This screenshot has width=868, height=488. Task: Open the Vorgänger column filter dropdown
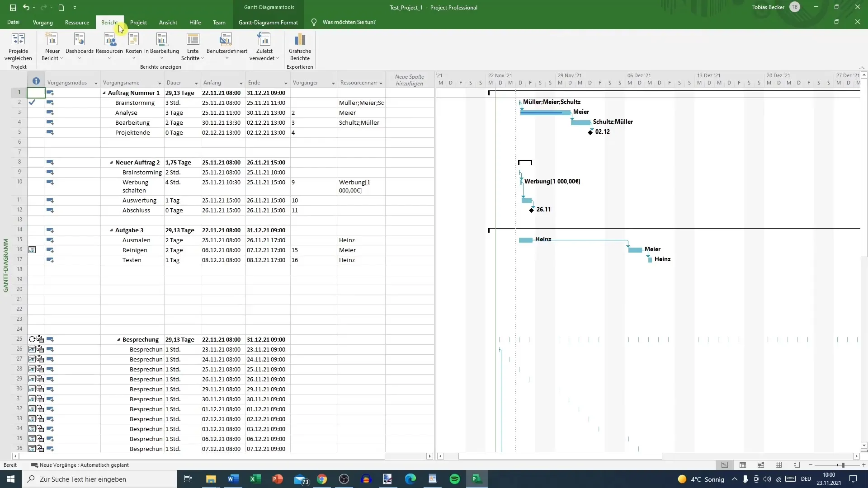333,83
